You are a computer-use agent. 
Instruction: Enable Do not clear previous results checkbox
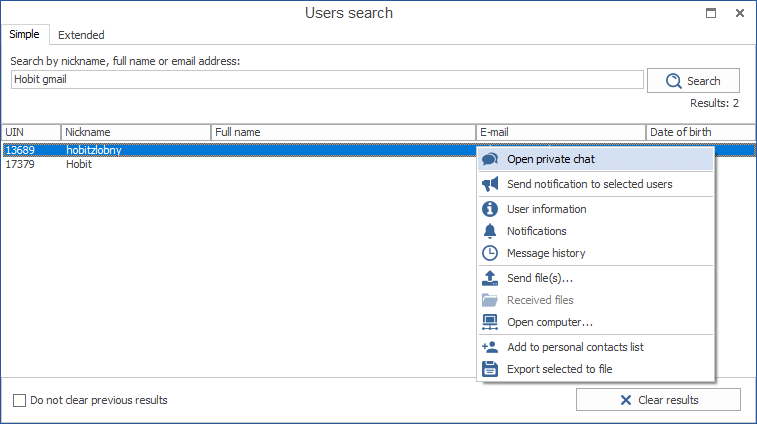click(20, 400)
